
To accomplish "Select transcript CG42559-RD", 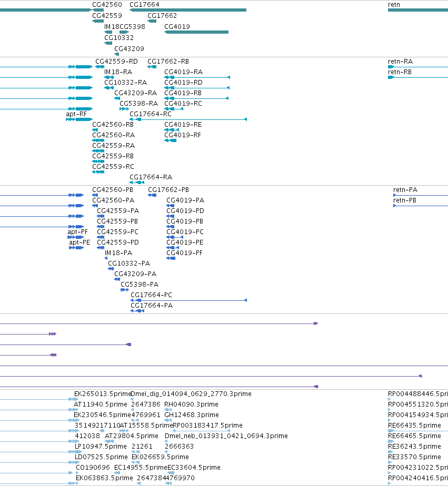I will pos(116,62).
